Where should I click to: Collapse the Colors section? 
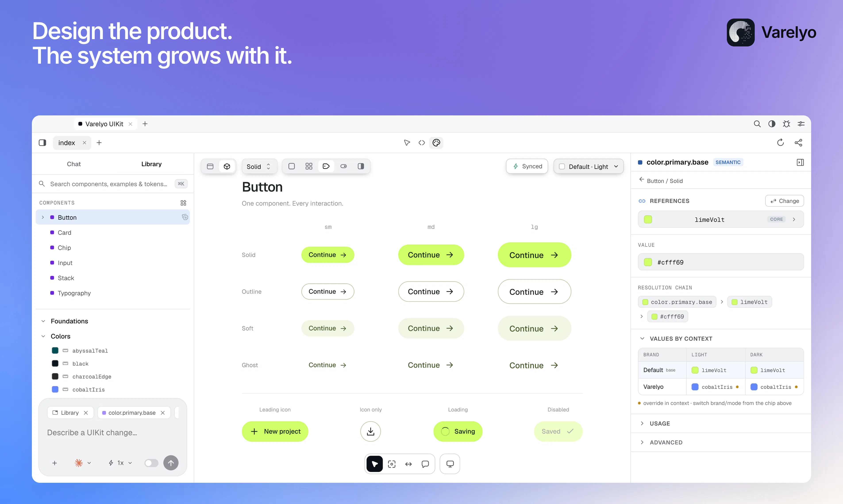click(43, 336)
